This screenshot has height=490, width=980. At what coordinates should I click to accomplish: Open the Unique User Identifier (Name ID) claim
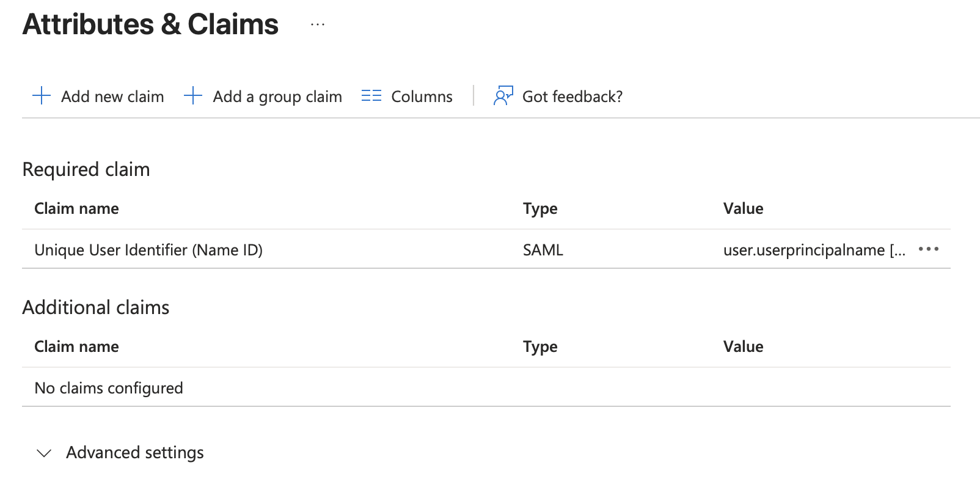click(x=148, y=250)
